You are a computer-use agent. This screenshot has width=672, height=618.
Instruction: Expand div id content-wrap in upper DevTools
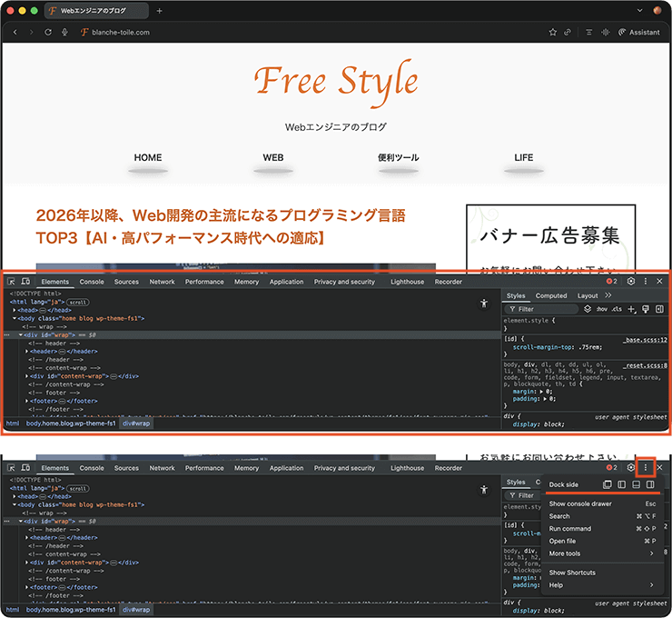[26, 376]
